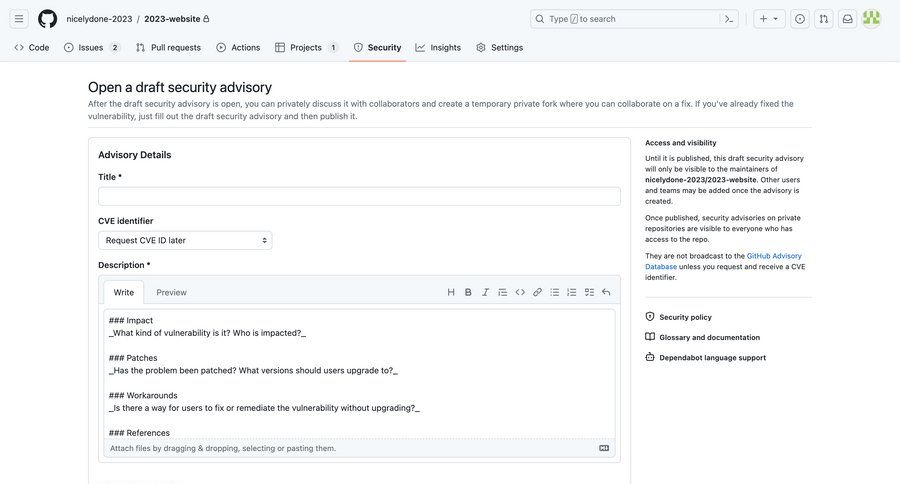Click inside the description text area
900x484 pixels.
[x=359, y=374]
